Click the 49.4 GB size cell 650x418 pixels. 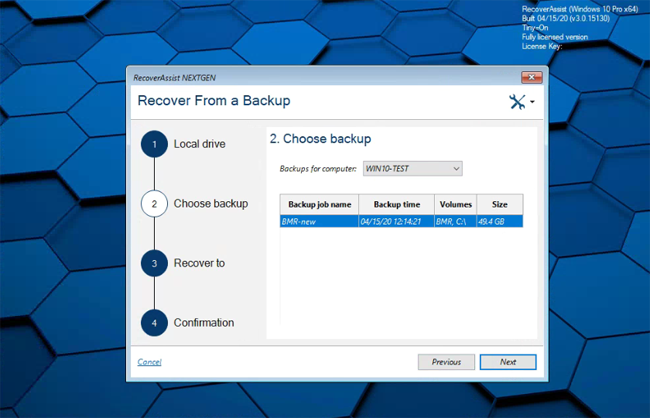tap(500, 221)
